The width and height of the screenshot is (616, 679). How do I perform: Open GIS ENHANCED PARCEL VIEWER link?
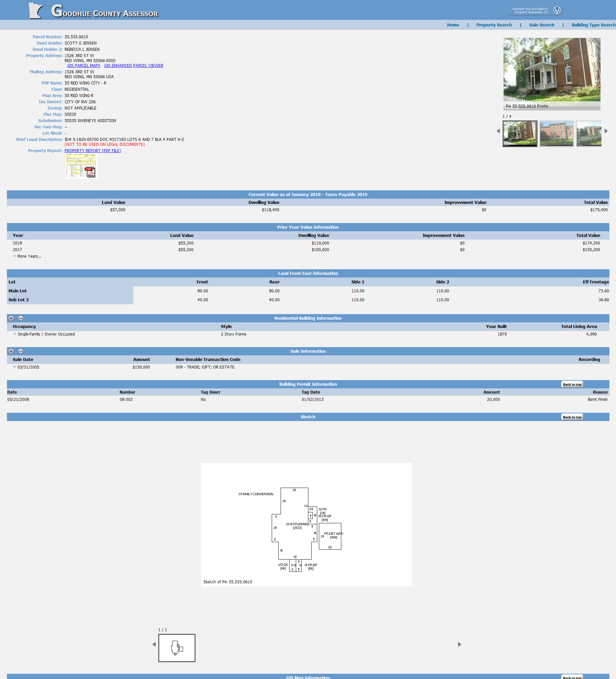pos(134,66)
